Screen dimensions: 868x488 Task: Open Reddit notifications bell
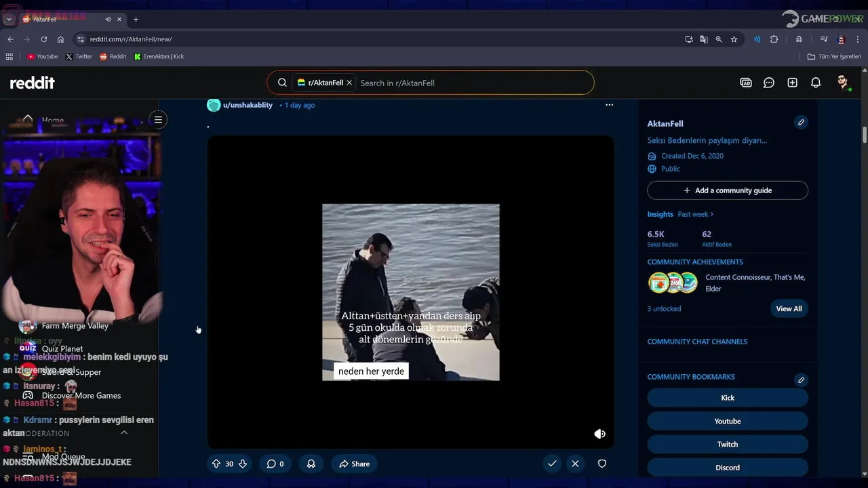[x=816, y=83]
